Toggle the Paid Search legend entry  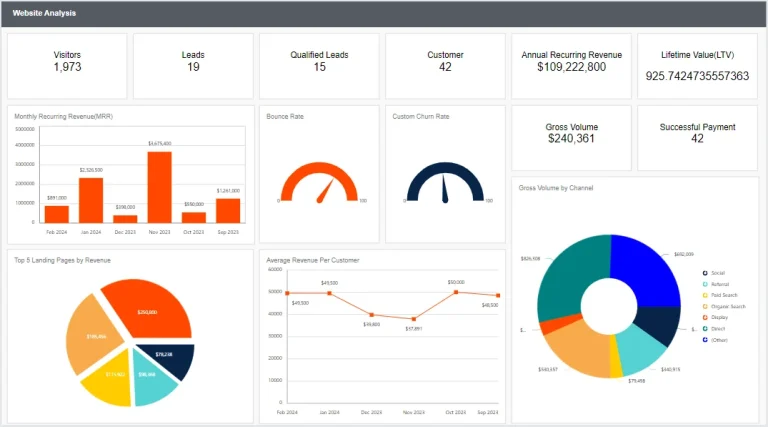[x=720, y=295]
